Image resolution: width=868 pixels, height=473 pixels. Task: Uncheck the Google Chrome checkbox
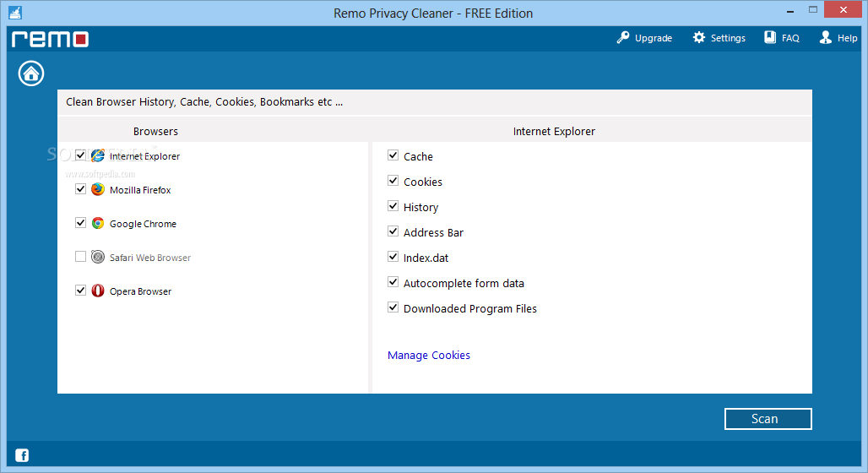click(x=80, y=223)
